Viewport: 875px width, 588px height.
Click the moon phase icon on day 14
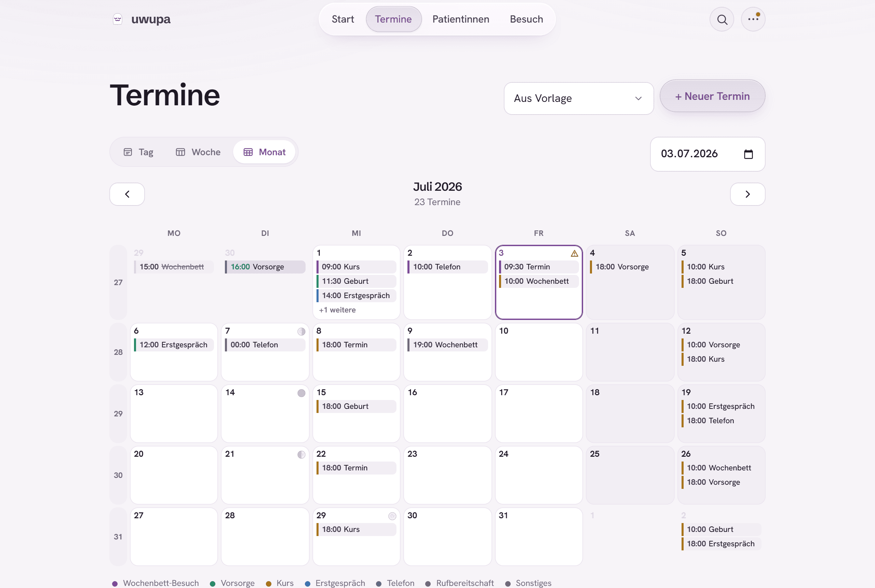coord(301,393)
